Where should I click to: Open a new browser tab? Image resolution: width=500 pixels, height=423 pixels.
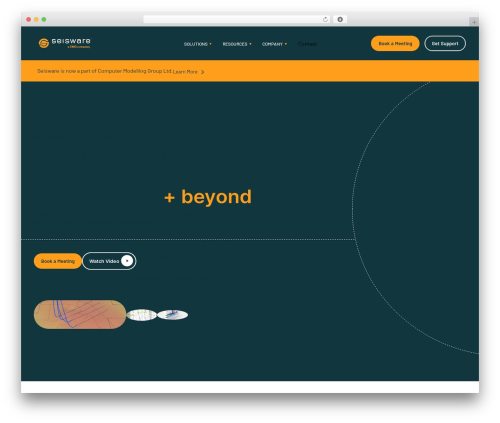474,22
